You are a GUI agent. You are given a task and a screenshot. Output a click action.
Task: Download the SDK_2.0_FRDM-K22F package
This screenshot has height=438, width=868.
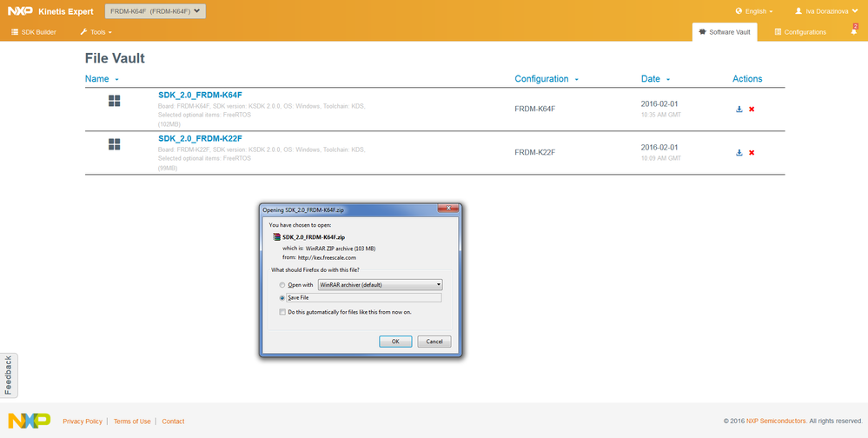click(x=739, y=153)
